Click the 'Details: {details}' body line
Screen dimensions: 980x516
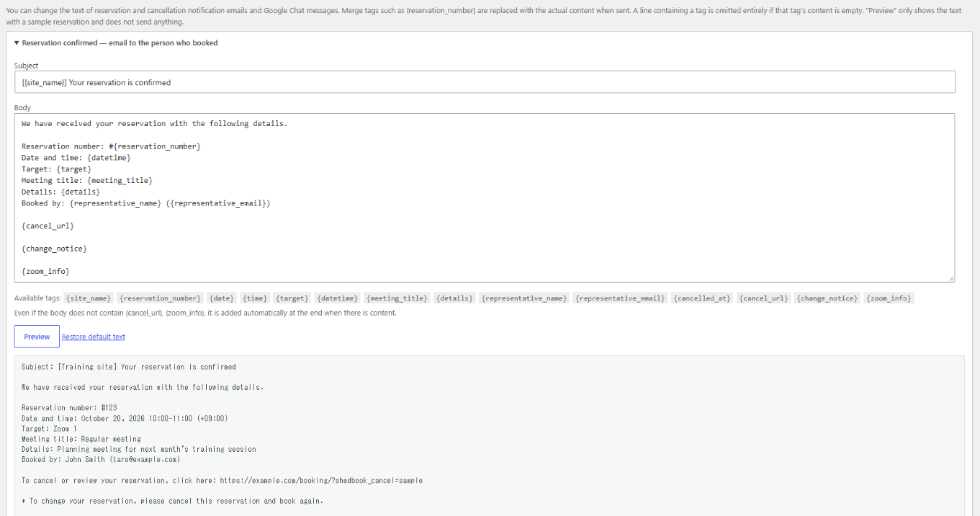[x=60, y=192]
